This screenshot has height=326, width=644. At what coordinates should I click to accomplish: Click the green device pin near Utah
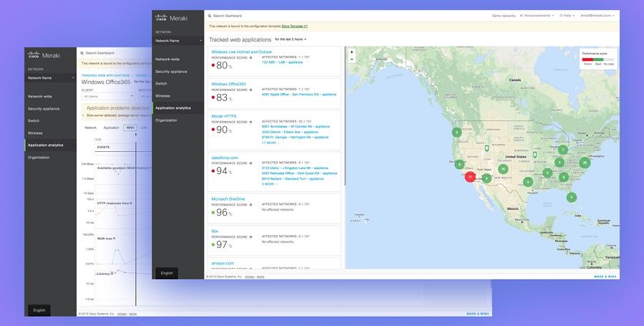click(x=487, y=148)
